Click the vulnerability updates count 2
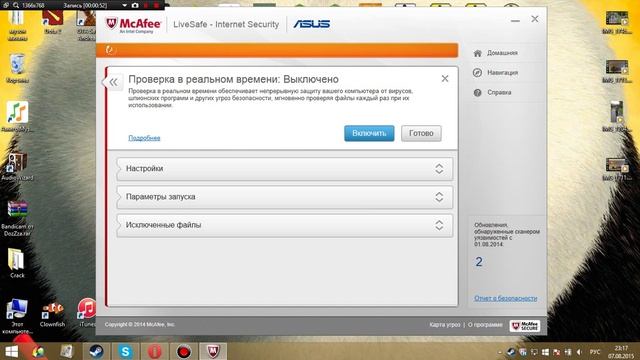 pyautogui.click(x=479, y=262)
